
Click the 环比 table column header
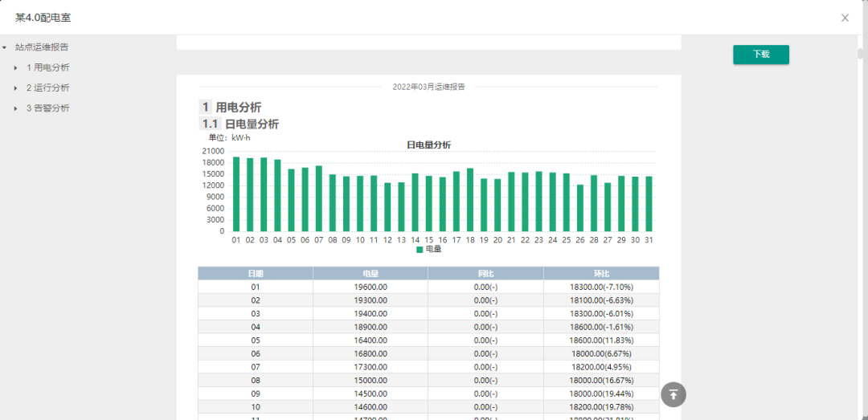tap(601, 274)
